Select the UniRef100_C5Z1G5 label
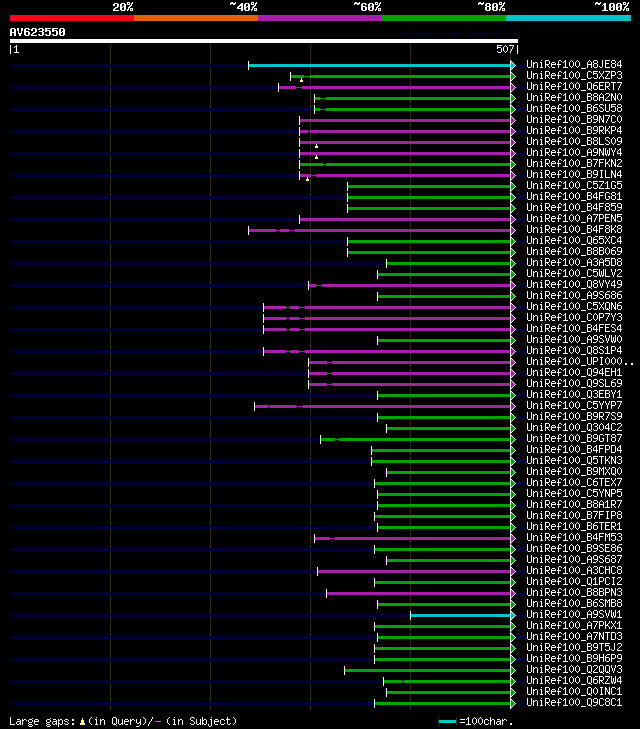The width and height of the screenshot is (640, 729). (574, 186)
